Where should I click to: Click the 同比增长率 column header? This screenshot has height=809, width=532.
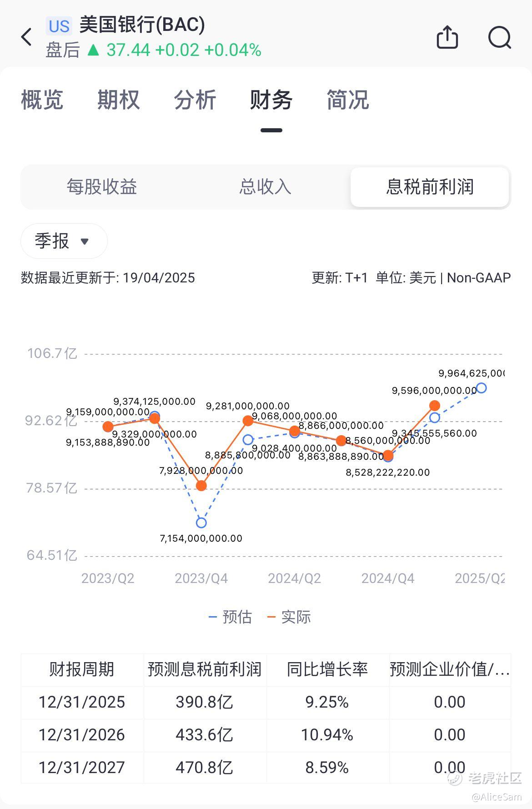pyautogui.click(x=327, y=669)
